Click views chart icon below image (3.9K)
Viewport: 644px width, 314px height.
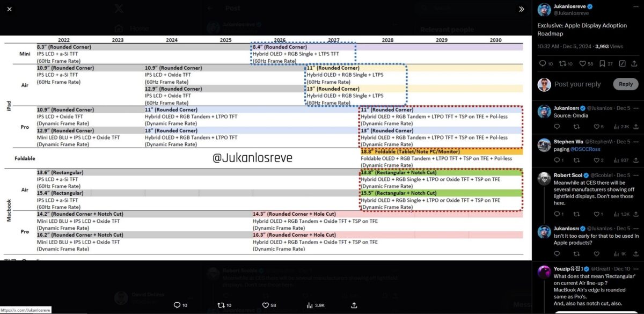[x=309, y=305]
